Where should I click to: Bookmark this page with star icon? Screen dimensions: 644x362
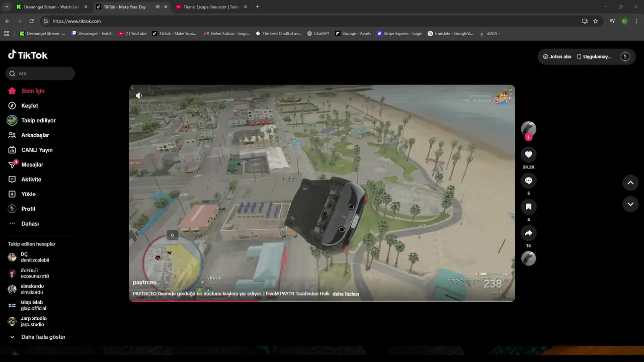tap(596, 21)
